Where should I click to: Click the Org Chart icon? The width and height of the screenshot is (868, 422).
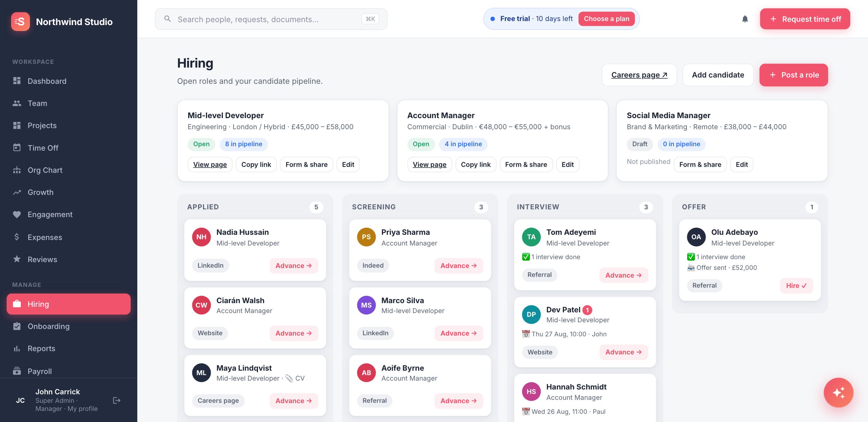pyautogui.click(x=17, y=170)
